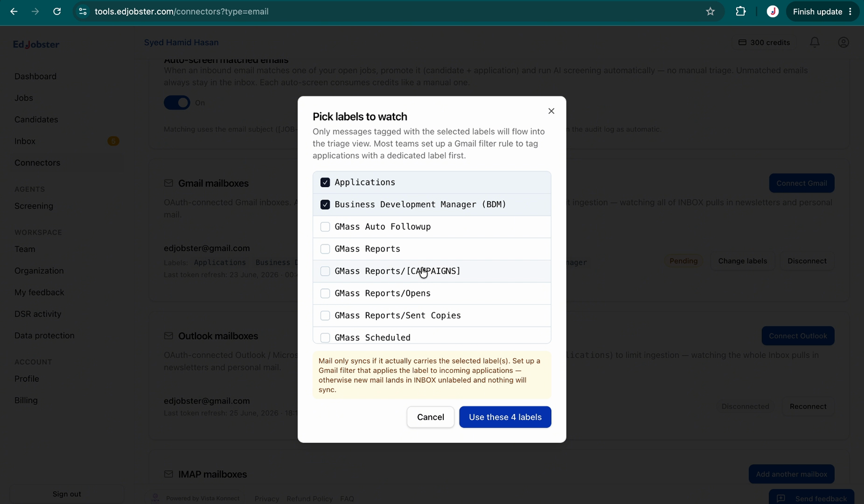Select the GMass Reports/Opens label text
Screen dimensions: 864x504
(x=383, y=293)
